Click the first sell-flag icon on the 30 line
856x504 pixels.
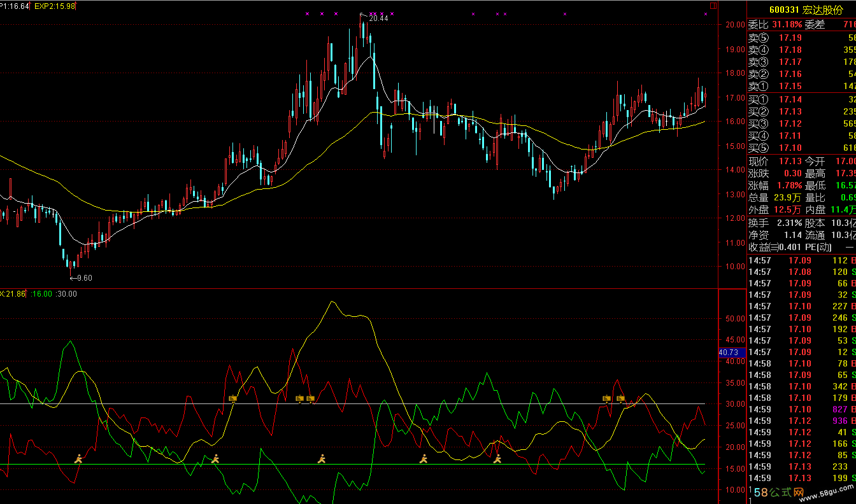pos(233,399)
